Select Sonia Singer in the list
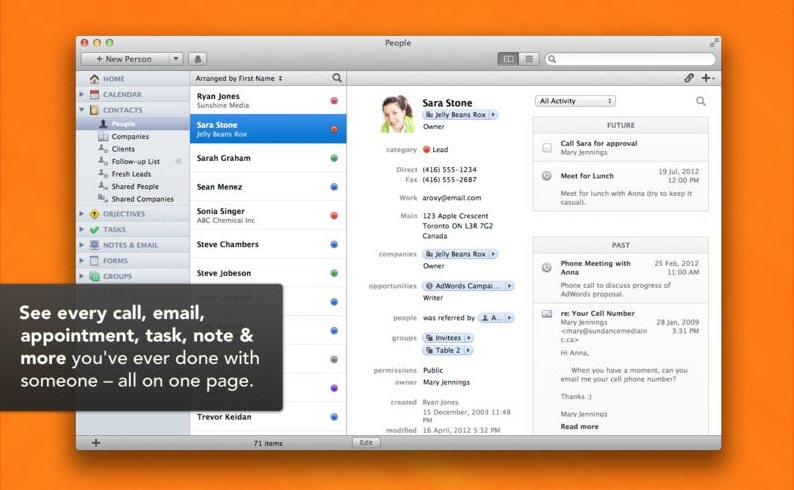The height and width of the screenshot is (490, 794). [268, 216]
